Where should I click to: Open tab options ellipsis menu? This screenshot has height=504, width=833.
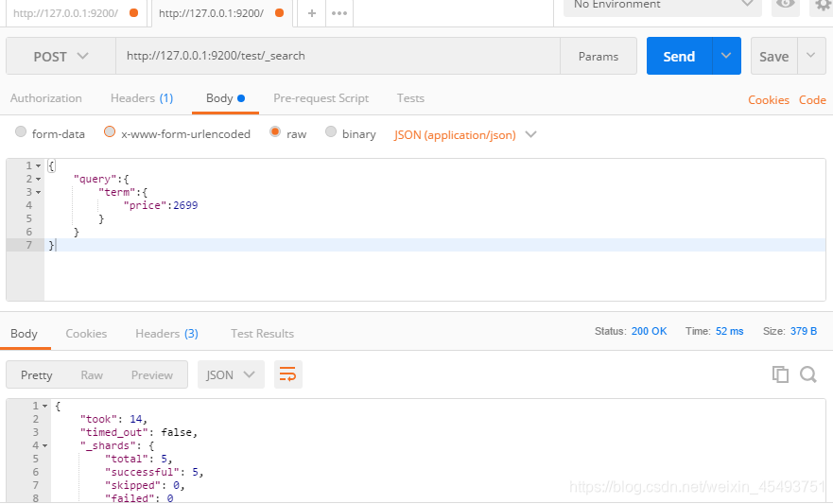[338, 13]
